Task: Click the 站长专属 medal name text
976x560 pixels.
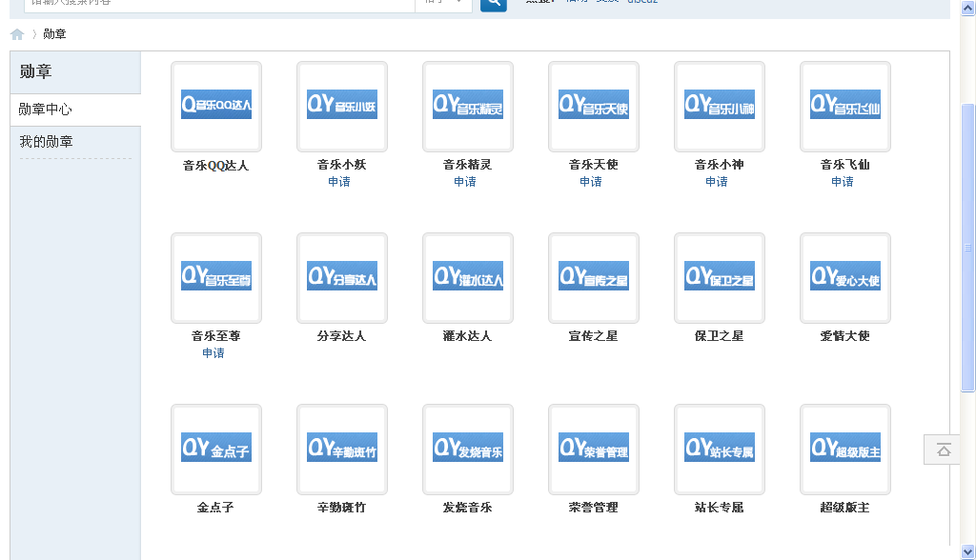Action: click(x=719, y=508)
